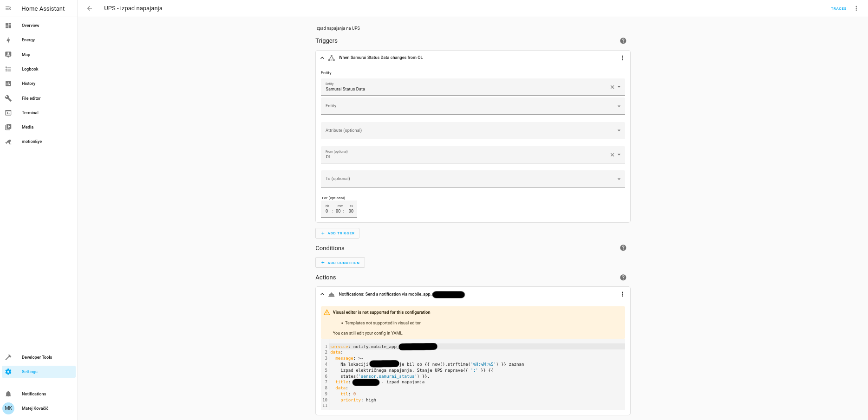
Task: Open the MK user avatar
Action: click(x=8, y=408)
